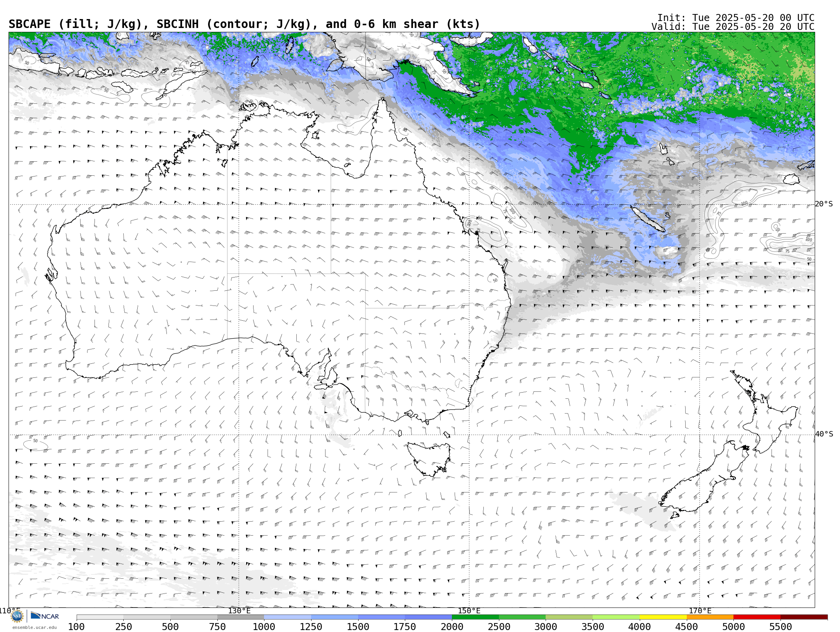Click the NSF logo

17,616
